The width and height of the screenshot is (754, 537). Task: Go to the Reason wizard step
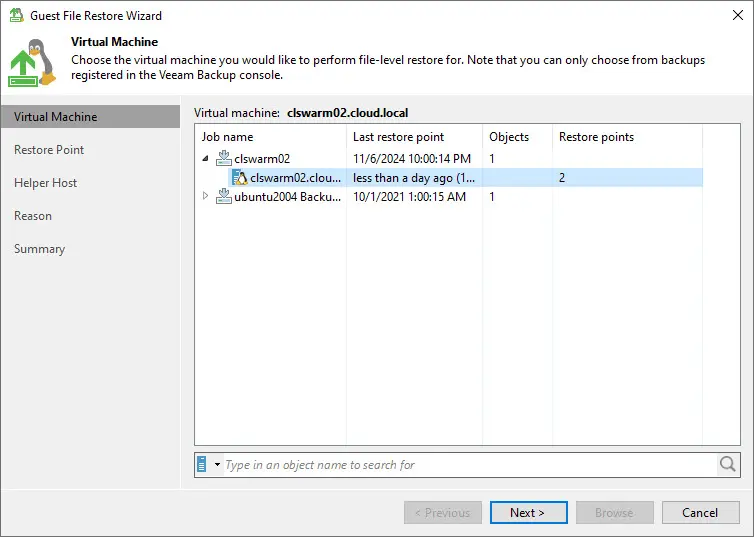click(33, 216)
